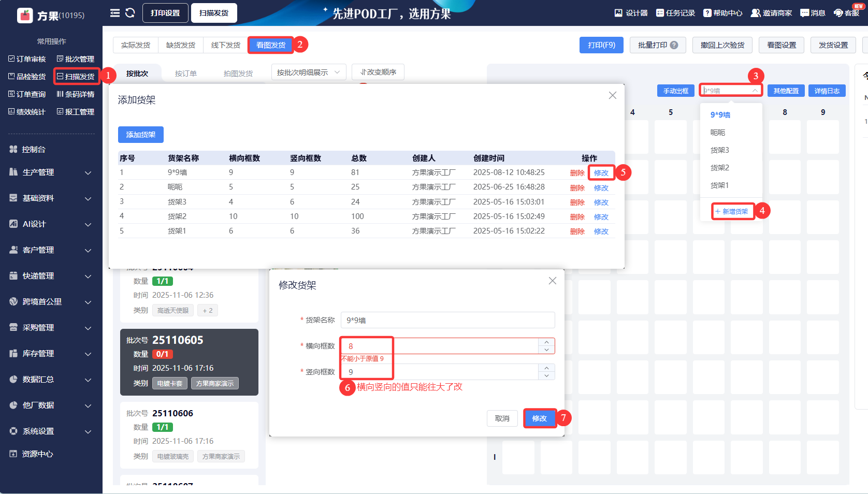Open the 按批次明细展示 dropdown

[x=309, y=72]
